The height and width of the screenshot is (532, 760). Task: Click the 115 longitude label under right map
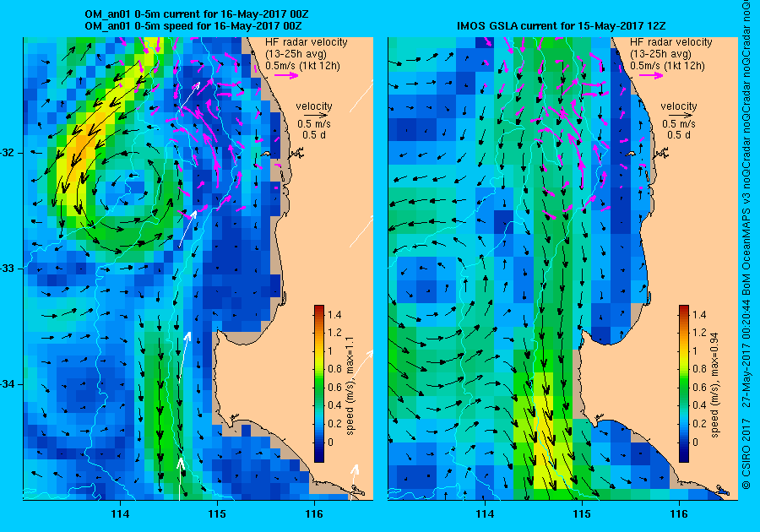point(582,514)
